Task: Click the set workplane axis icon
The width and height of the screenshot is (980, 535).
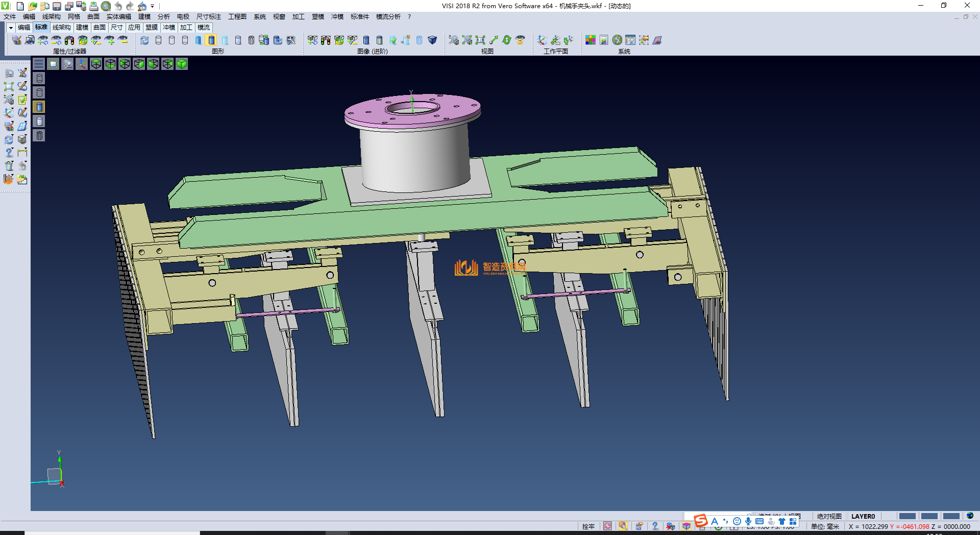Action: point(542,40)
